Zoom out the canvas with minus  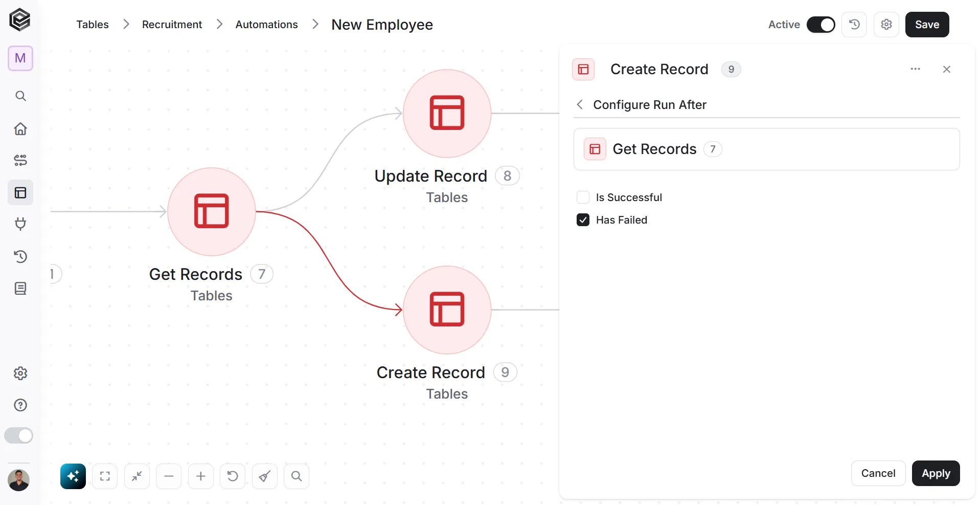pyautogui.click(x=169, y=476)
